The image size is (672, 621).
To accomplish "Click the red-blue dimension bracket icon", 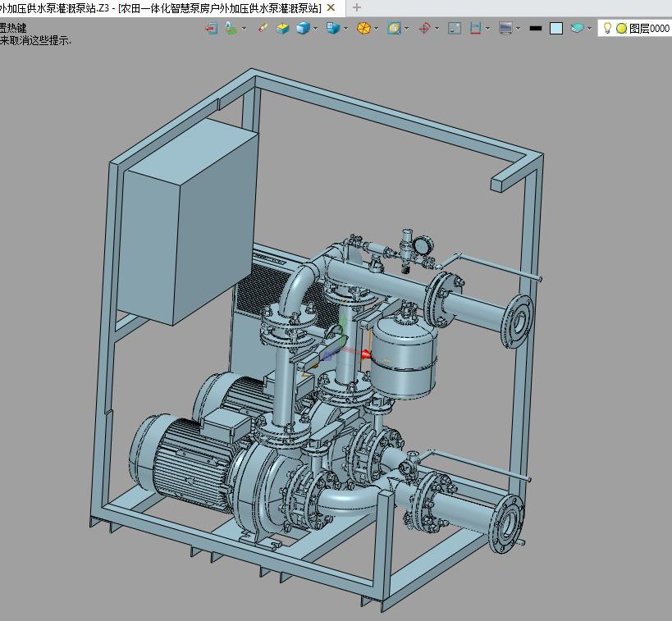I will coord(475,28).
